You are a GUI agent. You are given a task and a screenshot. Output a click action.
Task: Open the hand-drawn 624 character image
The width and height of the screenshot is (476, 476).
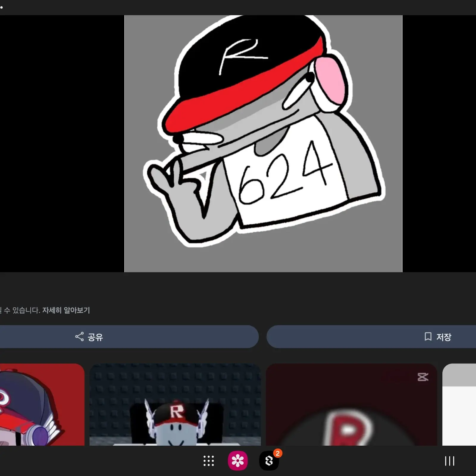[x=263, y=143]
